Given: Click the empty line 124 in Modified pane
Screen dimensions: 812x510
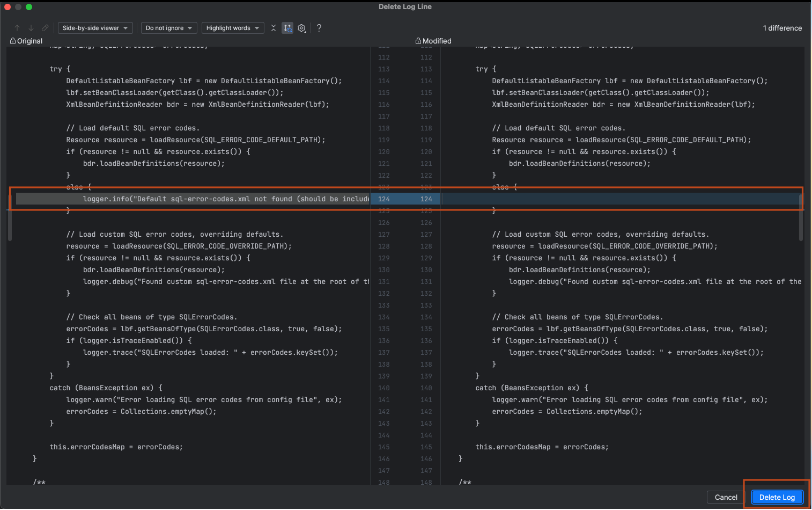Looking at the screenshot, I should coord(617,199).
